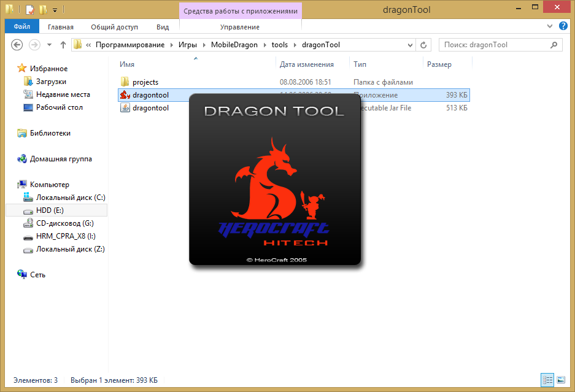Screen dimensions: 575x392
Task: Switch to the Главная ribbon tab
Action: click(x=61, y=27)
